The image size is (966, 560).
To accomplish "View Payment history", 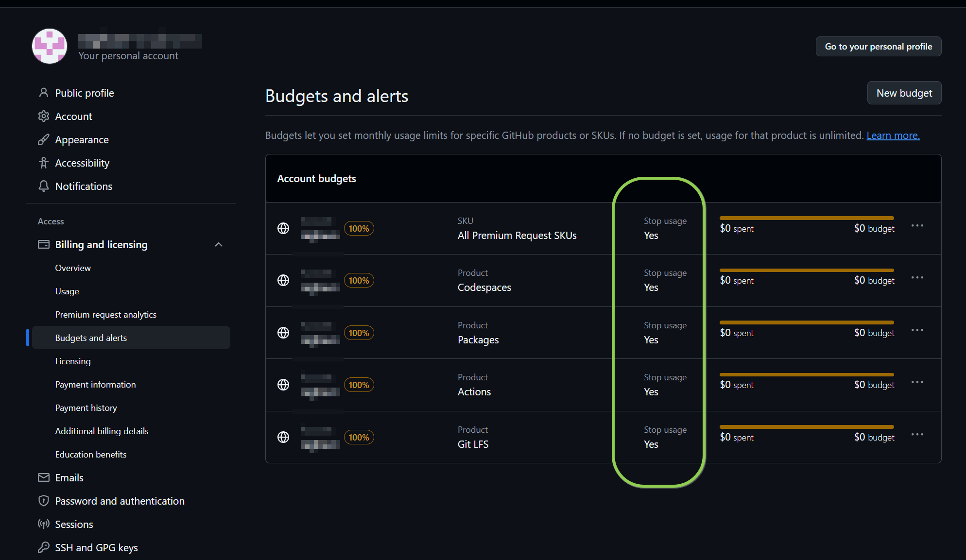I will click(86, 408).
